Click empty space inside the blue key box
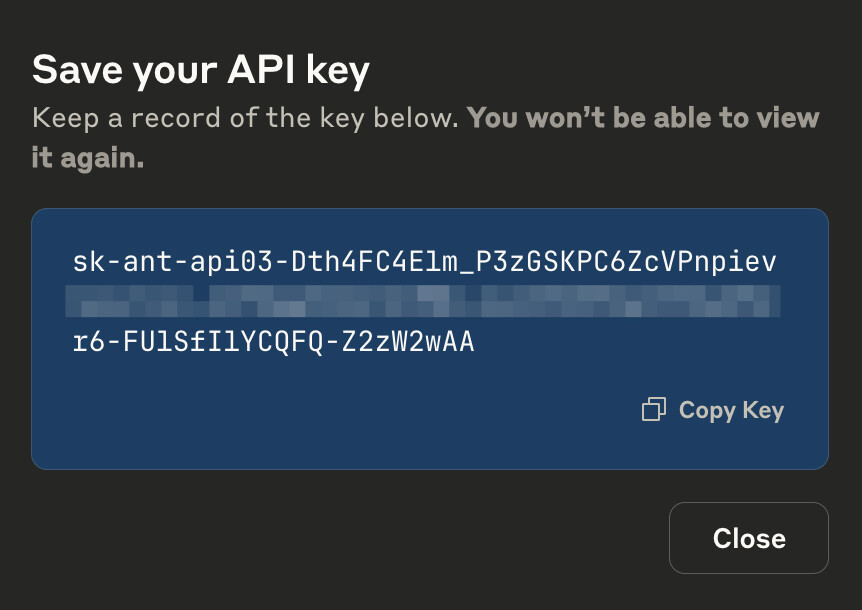The image size is (862, 610). [x=300, y=420]
